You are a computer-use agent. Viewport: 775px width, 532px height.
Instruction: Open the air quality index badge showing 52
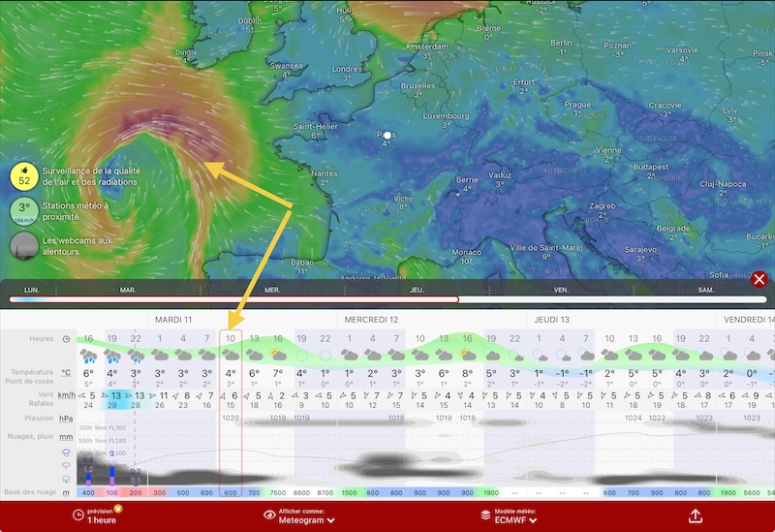tap(24, 175)
